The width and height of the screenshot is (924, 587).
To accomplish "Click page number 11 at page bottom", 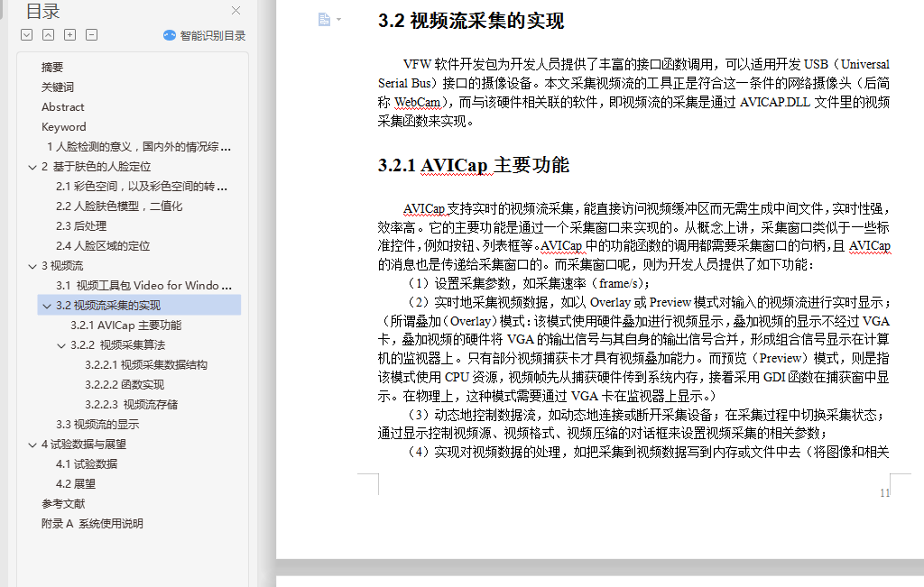I will [884, 493].
